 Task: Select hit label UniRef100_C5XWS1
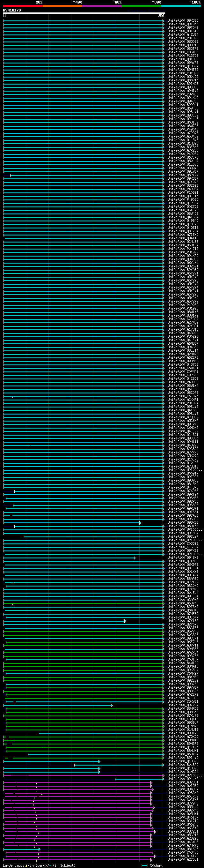coord(183,701)
